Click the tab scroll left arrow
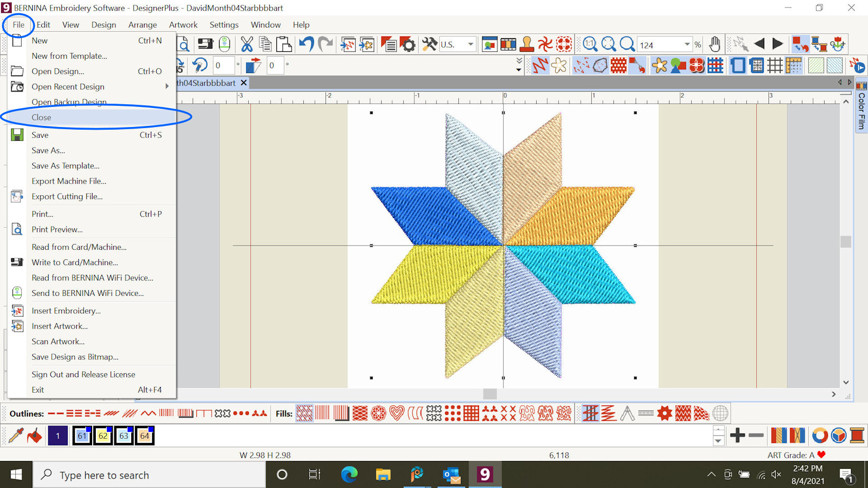Image resolution: width=868 pixels, height=488 pixels. click(x=840, y=83)
